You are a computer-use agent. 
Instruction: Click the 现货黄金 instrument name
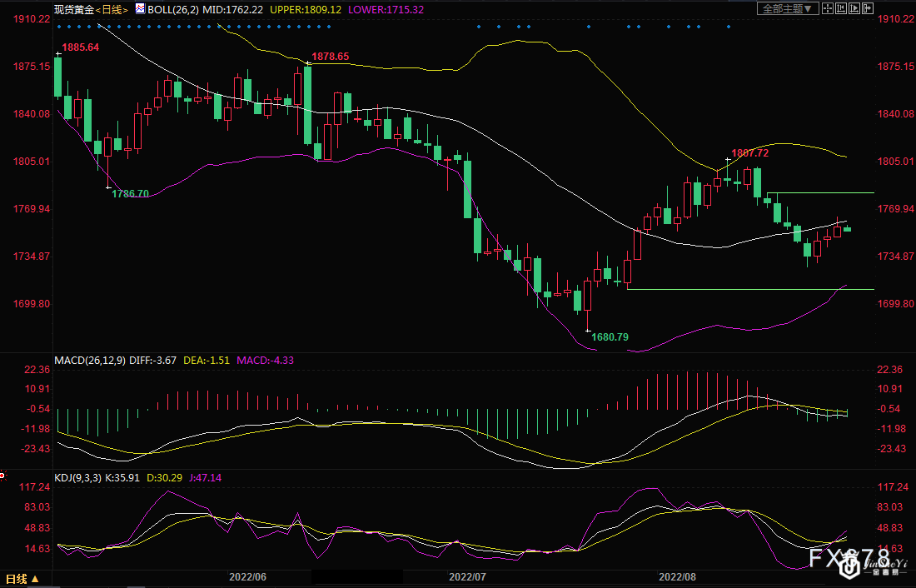73,9
